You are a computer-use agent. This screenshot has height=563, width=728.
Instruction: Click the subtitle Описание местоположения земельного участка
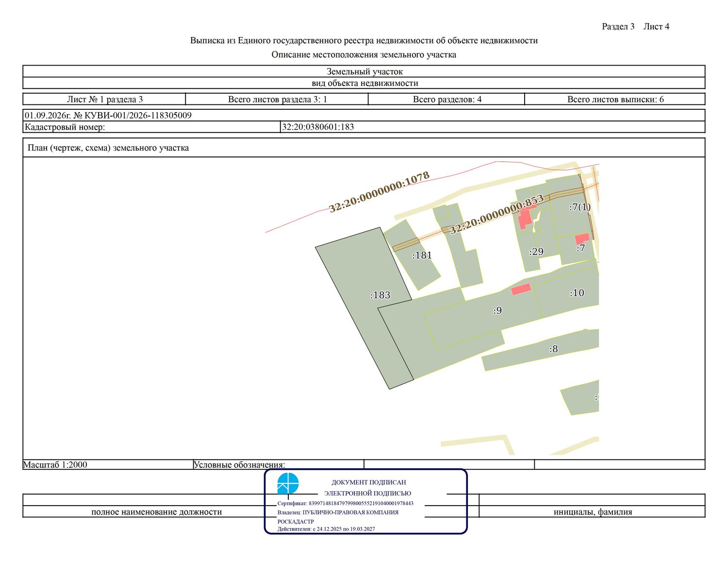point(364,54)
